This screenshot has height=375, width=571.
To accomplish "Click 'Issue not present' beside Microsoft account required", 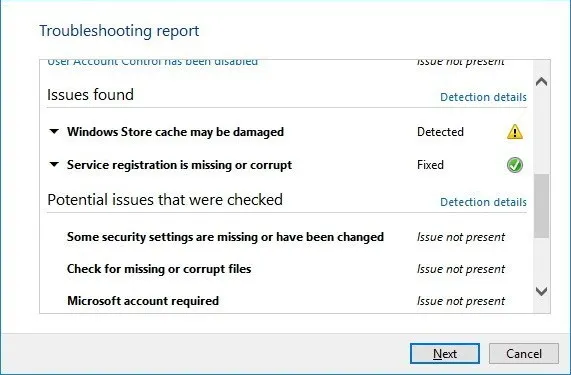I will coord(461,301).
